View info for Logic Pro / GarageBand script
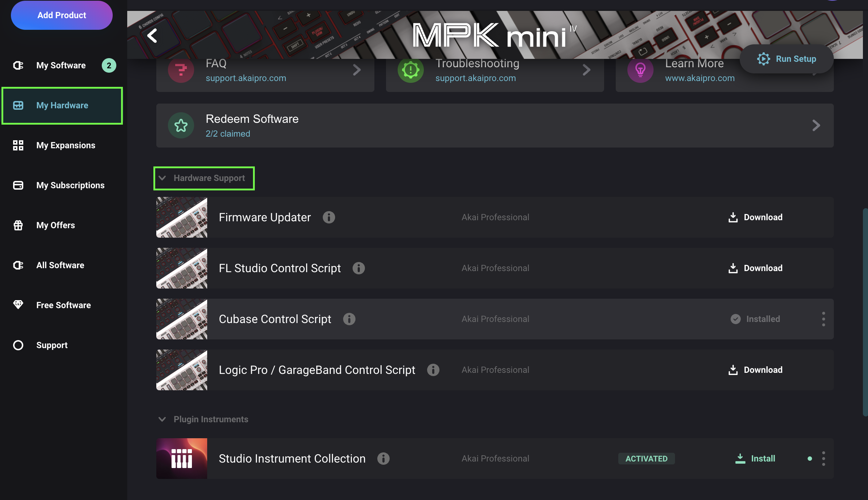 433,370
